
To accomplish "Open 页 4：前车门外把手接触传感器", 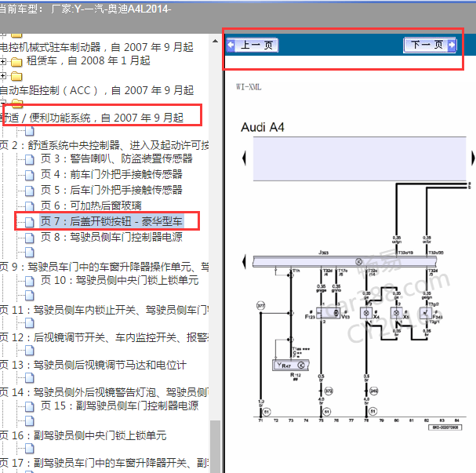I will click(111, 174).
